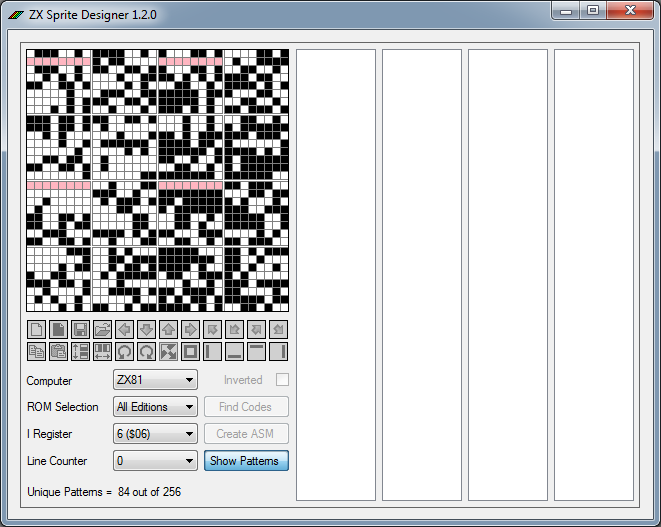Shift sprite right with right arrow icon
This screenshot has height=527, width=661.
190,329
